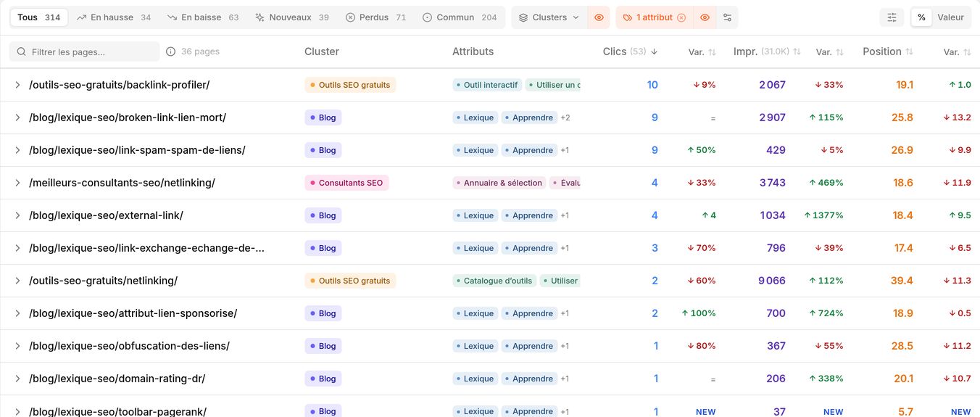Expand the broken-link-lien-mort row

point(17,117)
